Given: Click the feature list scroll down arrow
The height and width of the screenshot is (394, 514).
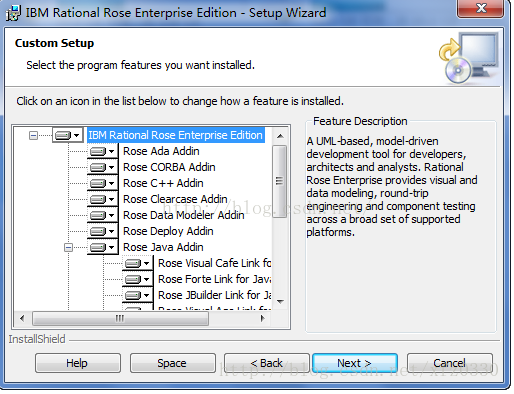Looking at the screenshot, I should pyautogui.click(x=280, y=302).
